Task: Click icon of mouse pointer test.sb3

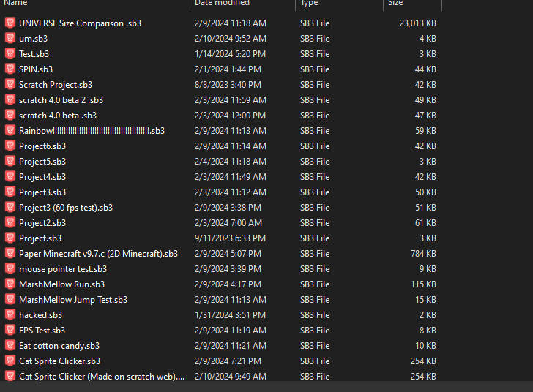Action: pyautogui.click(x=10, y=268)
